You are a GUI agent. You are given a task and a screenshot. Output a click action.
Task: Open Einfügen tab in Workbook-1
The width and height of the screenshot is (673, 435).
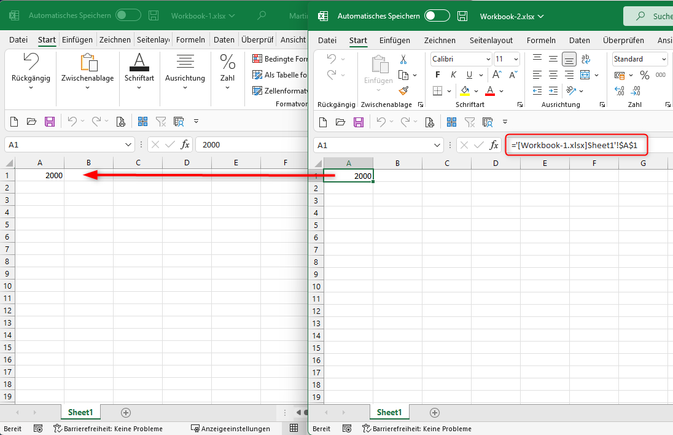tap(77, 40)
